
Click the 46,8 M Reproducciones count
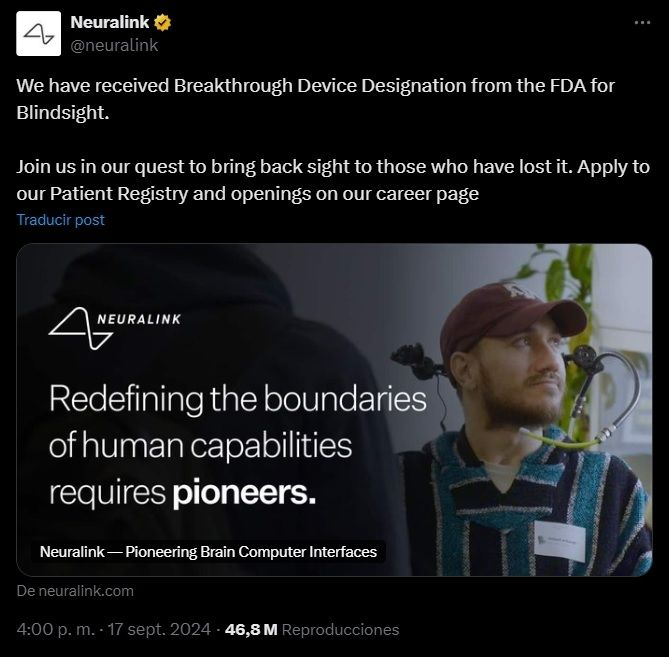(x=312, y=630)
